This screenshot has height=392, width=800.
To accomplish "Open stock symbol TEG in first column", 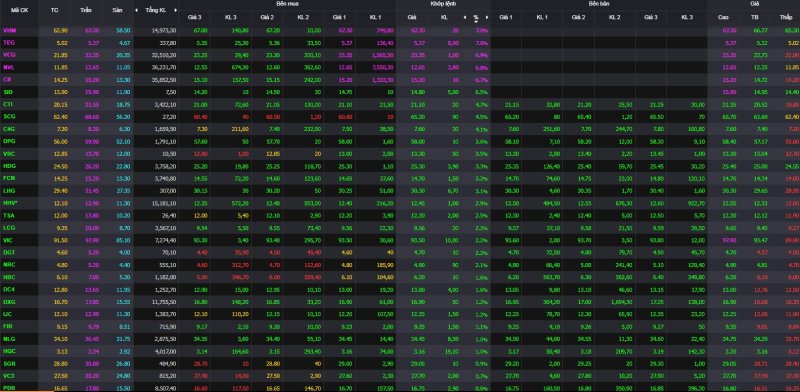I will click(x=8, y=43).
